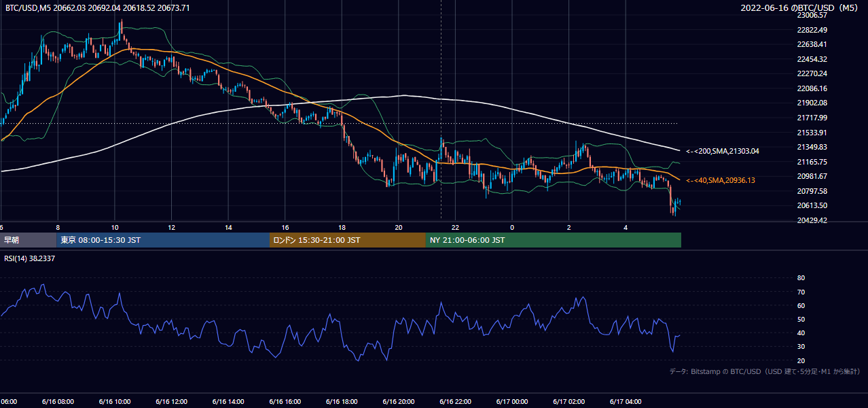Click price axis label 22638.41
The image size is (868, 408).
point(812,44)
